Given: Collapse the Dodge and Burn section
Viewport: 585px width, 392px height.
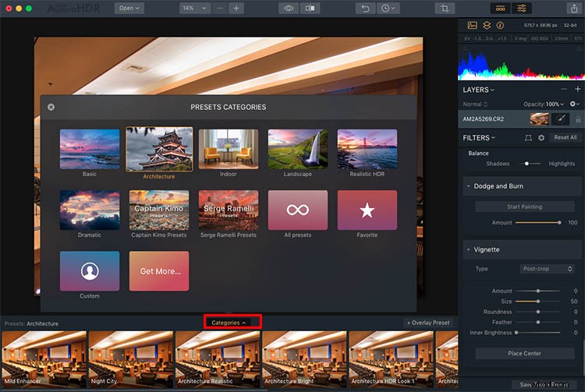Looking at the screenshot, I should point(468,186).
